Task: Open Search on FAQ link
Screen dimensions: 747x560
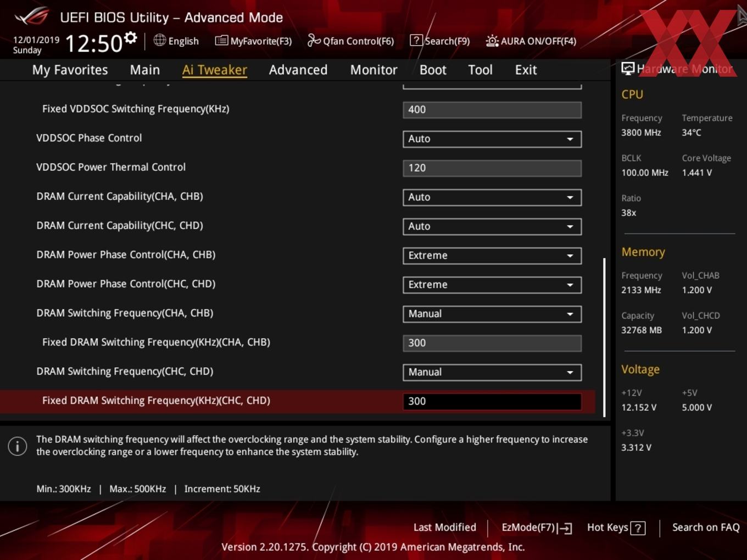Action: pyautogui.click(x=706, y=528)
